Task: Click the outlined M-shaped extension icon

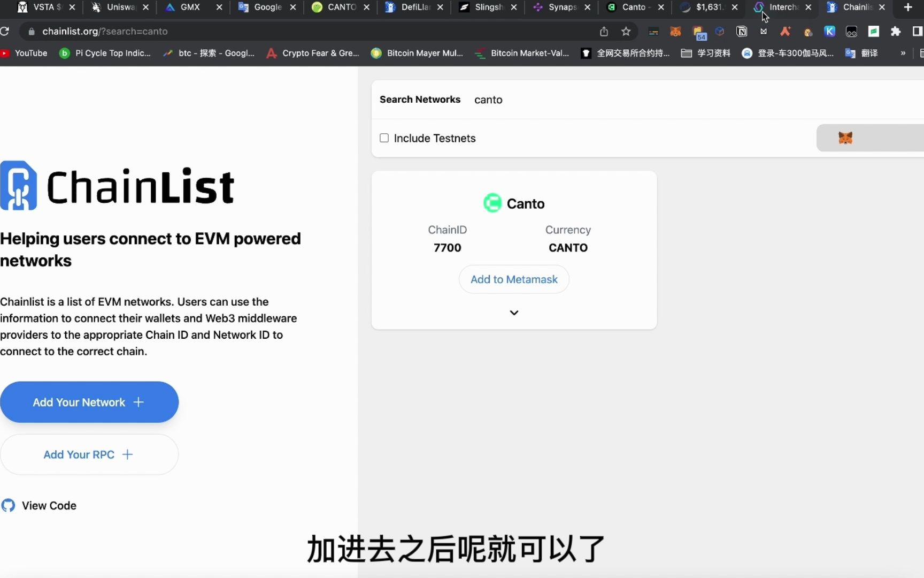Action: tap(764, 32)
